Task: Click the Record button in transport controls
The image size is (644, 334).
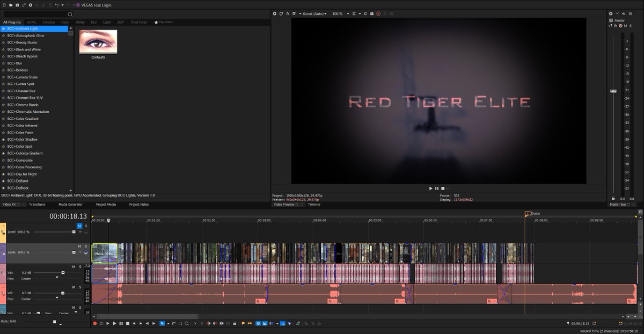Action: [94, 323]
